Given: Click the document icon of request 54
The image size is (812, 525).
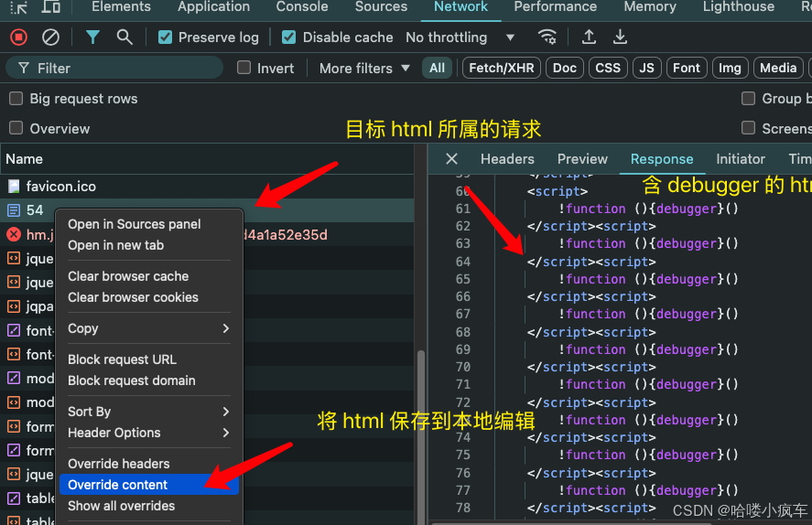Looking at the screenshot, I should 14,210.
